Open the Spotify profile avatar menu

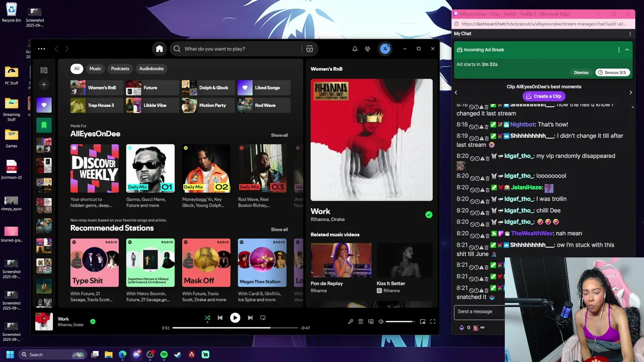pos(385,49)
